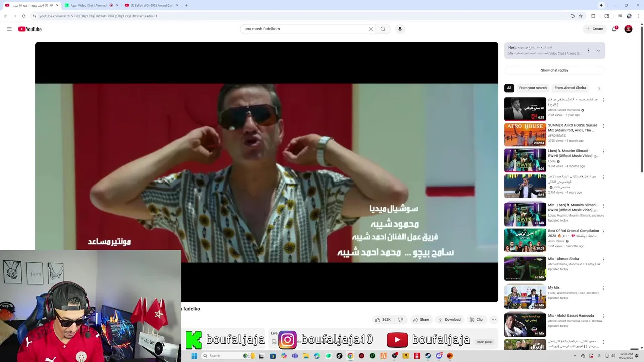Open options for 'Mix - Abdel Basset Hamouda'
644x362 pixels.
603,316
